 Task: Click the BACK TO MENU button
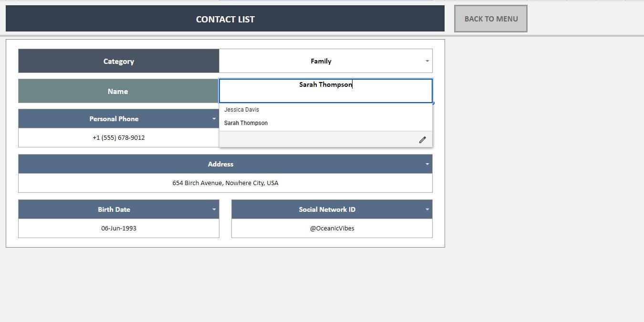pos(490,18)
